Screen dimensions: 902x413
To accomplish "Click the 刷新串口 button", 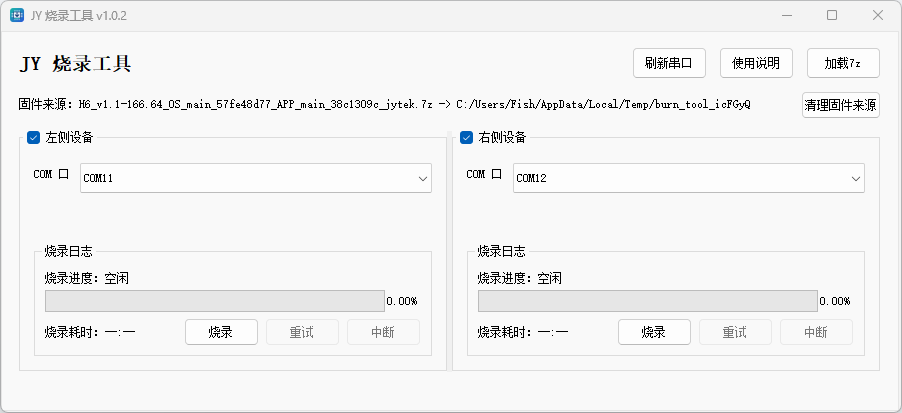I will (670, 63).
